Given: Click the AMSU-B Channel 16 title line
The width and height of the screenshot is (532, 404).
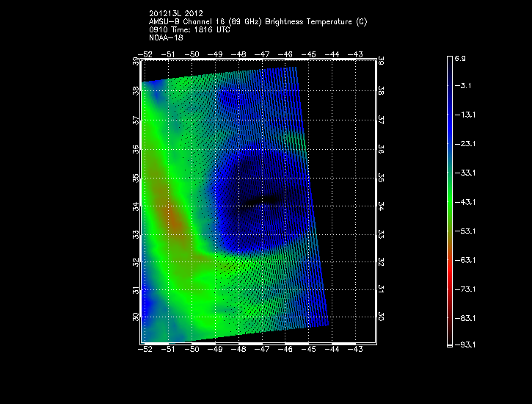Looking at the screenshot, I should (x=258, y=21).
